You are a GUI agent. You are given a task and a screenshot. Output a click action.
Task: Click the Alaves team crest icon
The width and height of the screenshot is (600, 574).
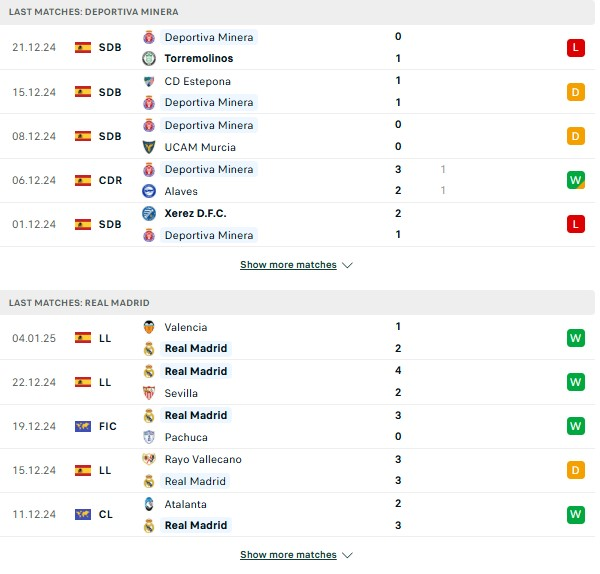pyautogui.click(x=149, y=191)
